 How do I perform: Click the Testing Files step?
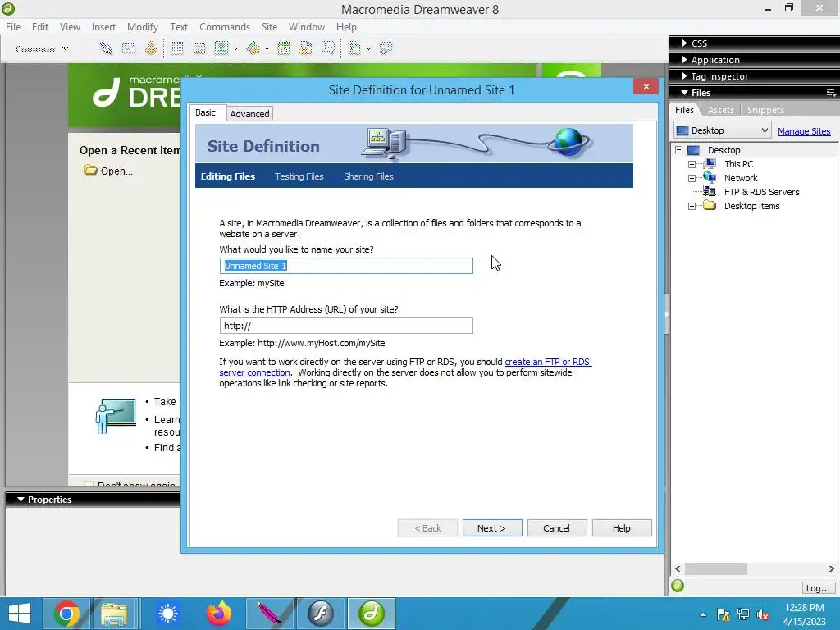299,176
